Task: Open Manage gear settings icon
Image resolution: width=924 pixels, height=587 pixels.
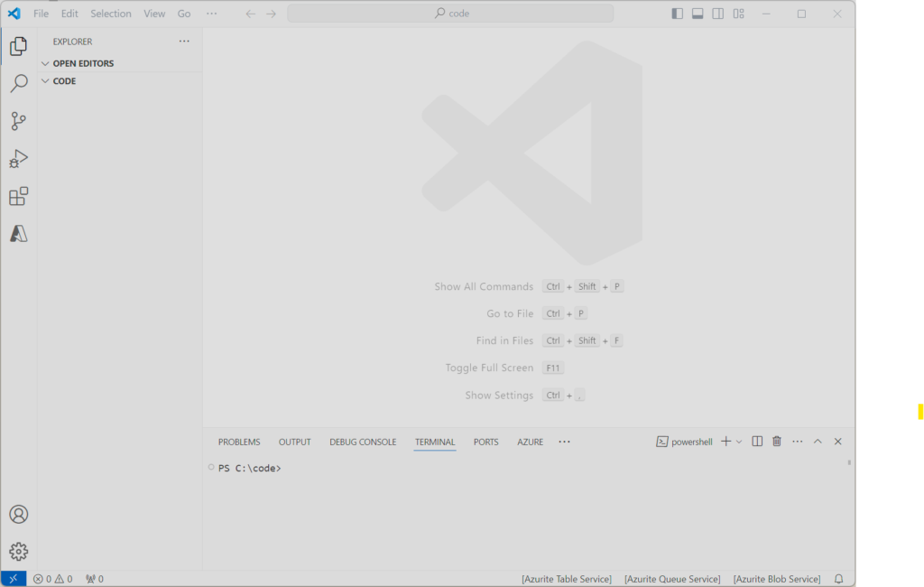Action: [18, 552]
